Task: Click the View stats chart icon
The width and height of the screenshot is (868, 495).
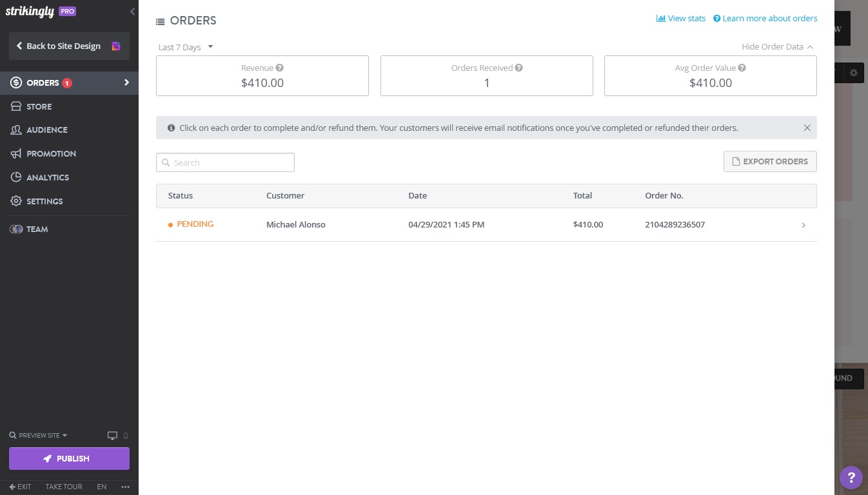Action: click(661, 18)
